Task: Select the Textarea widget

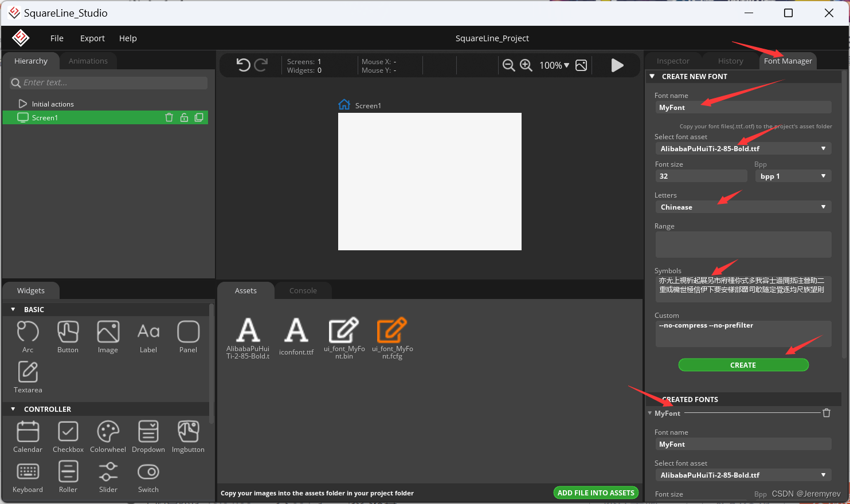Action: point(28,377)
